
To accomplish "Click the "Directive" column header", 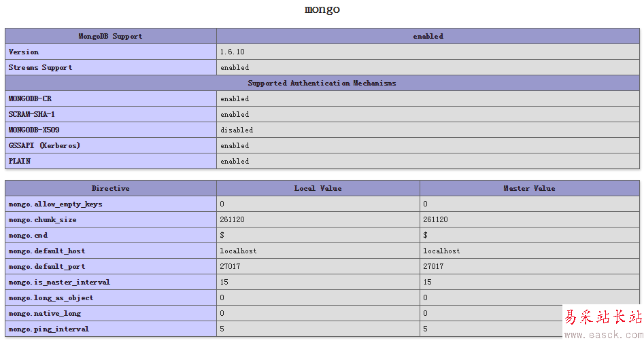I will coord(110,188).
